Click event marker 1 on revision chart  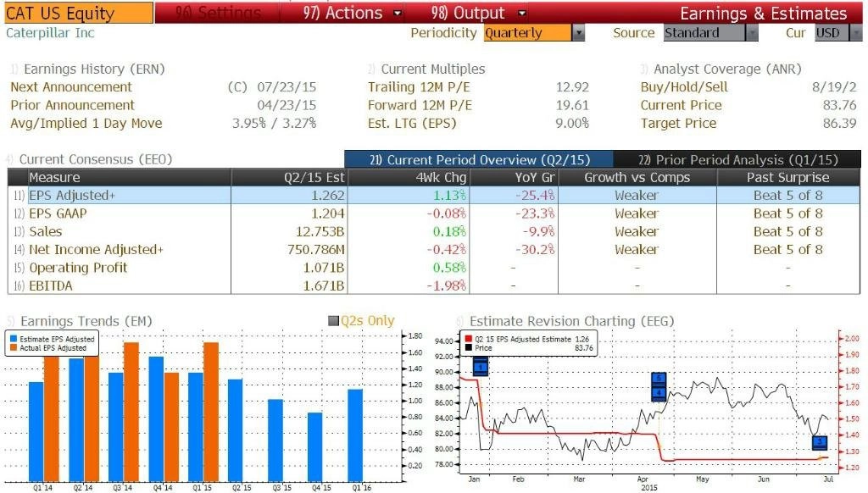coord(481,367)
